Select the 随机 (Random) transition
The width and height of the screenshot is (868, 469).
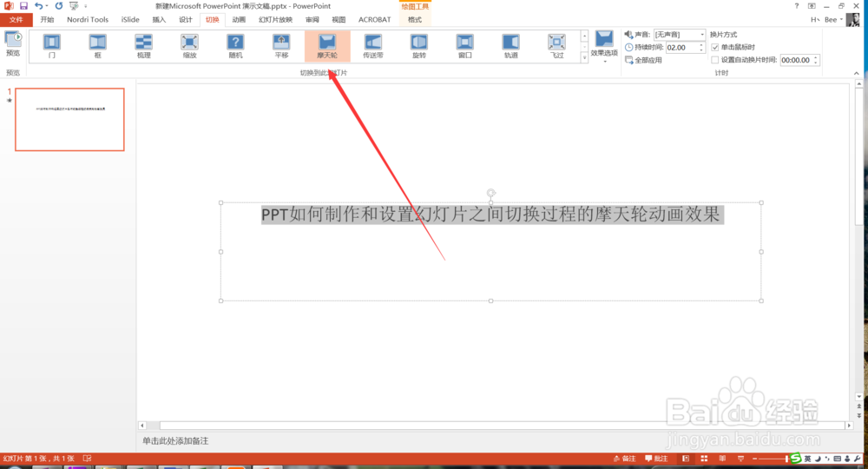coord(235,46)
